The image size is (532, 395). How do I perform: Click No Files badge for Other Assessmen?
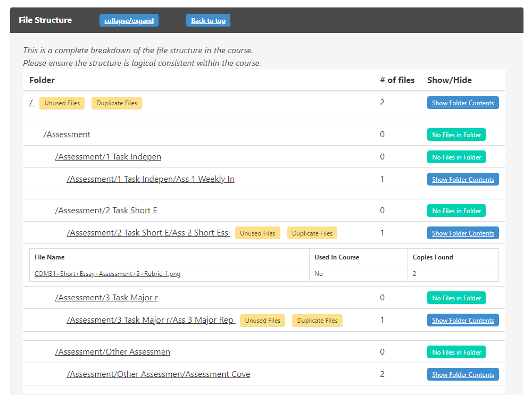pos(456,352)
